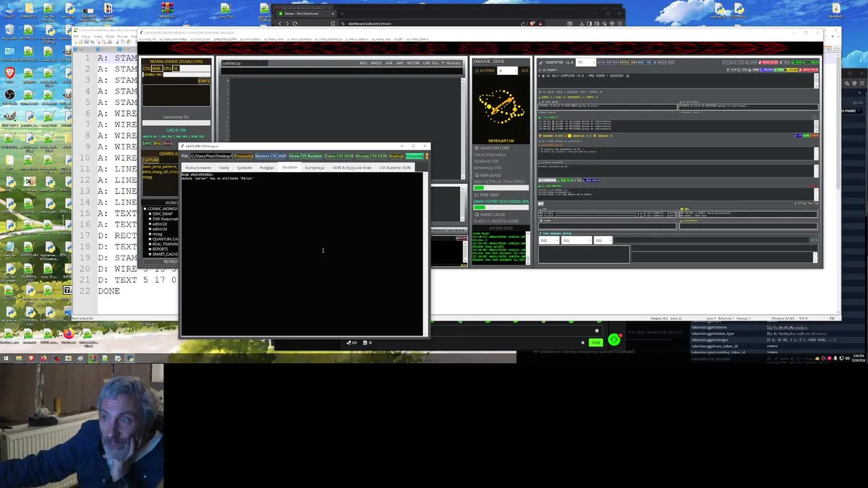This screenshot has height=488, width=868.
Task: Open the Podsumowanie tab
Action: pyautogui.click(x=198, y=167)
